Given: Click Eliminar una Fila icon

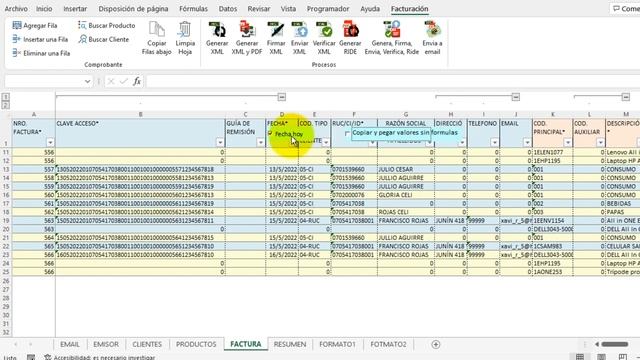Looking at the screenshot, I should 17,53.
